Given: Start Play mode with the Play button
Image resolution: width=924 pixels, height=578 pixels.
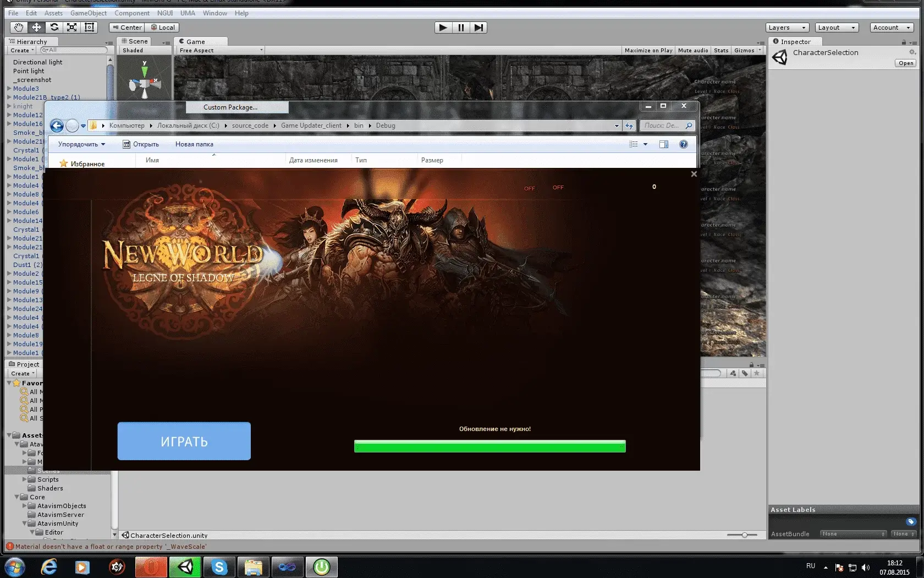Looking at the screenshot, I should (443, 28).
